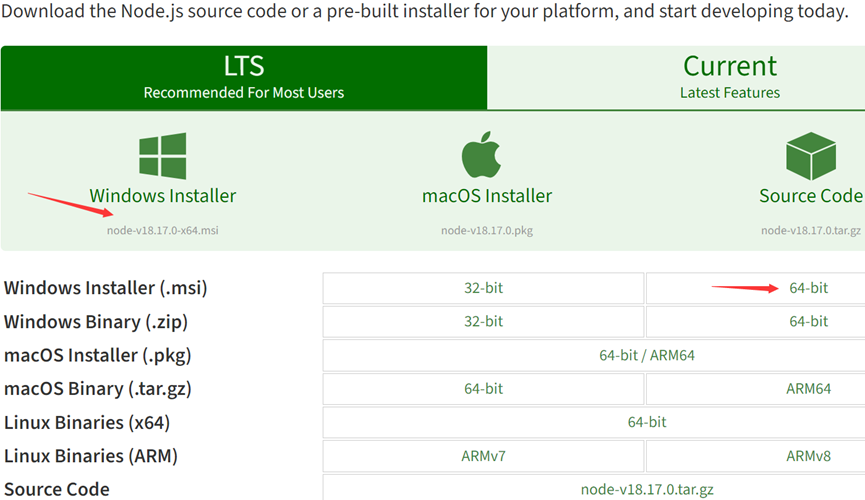865x500 pixels.
Task: Click node-v18.17.0-x64.msi filename
Action: coord(163,230)
